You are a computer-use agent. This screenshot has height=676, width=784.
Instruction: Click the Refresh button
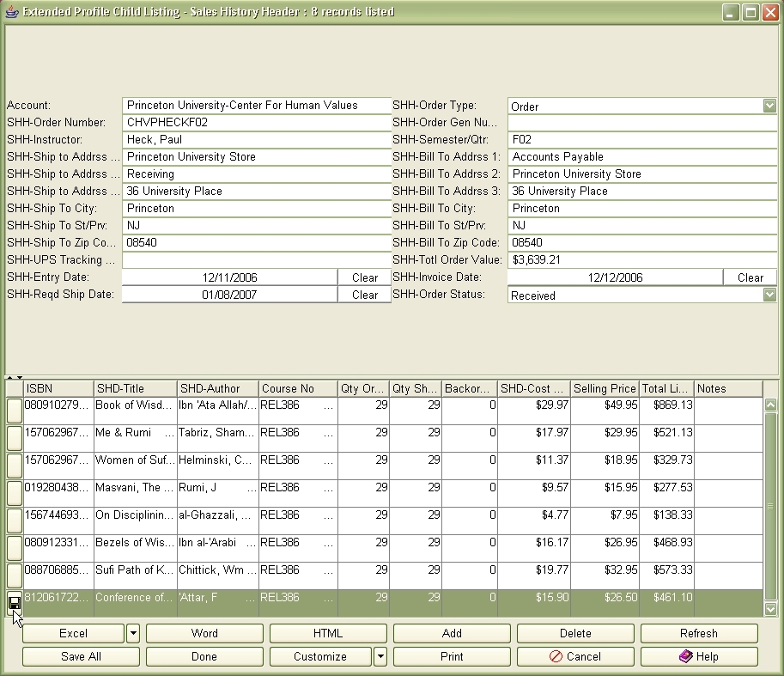[x=699, y=634]
